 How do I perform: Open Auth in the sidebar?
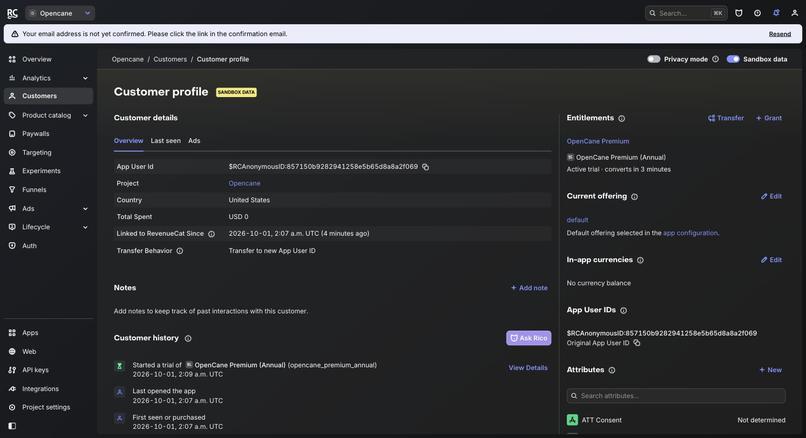[48, 246]
